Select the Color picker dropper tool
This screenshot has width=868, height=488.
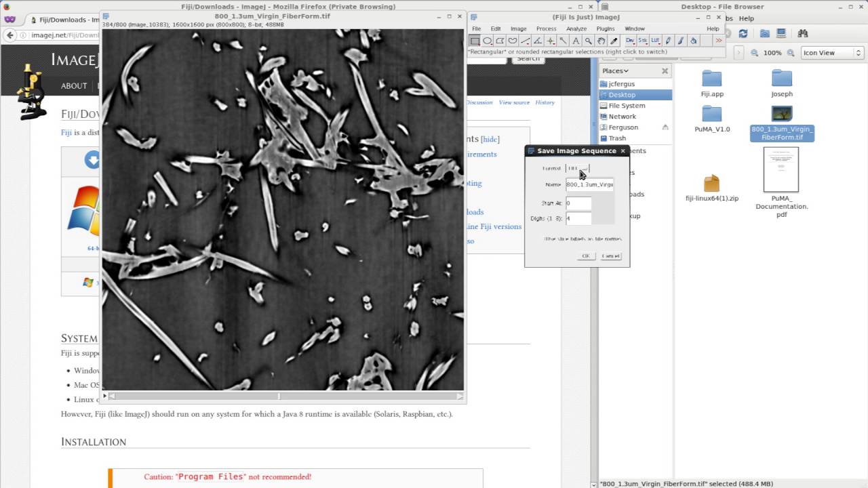point(614,41)
